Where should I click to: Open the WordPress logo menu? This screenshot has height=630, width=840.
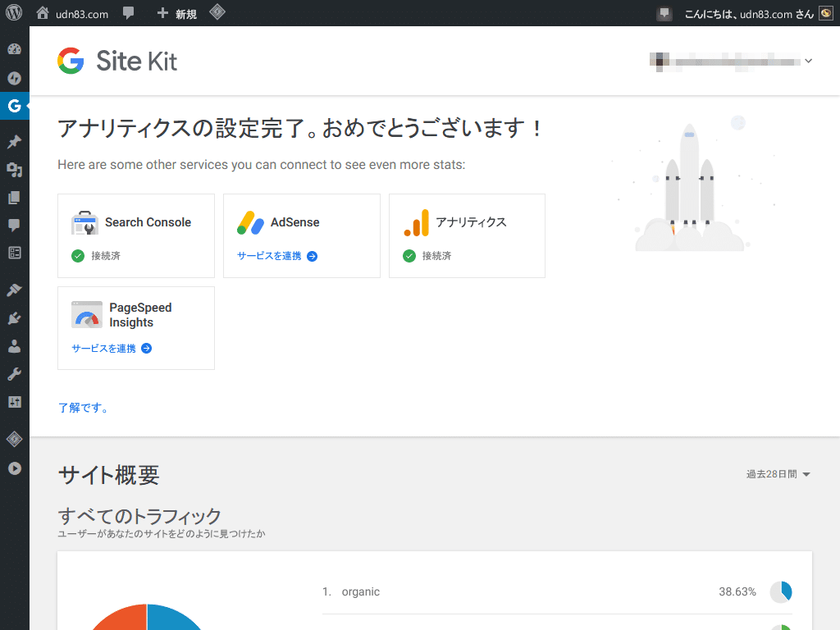(14, 13)
